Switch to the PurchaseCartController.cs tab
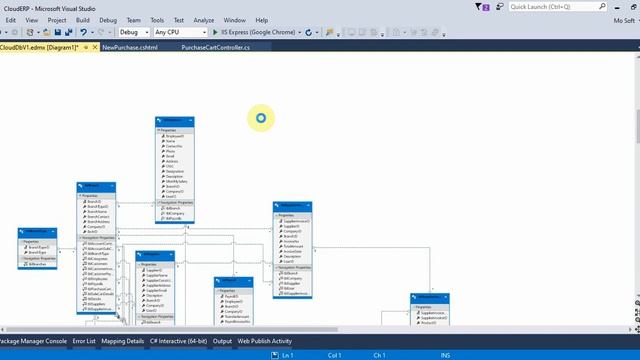 (216, 47)
